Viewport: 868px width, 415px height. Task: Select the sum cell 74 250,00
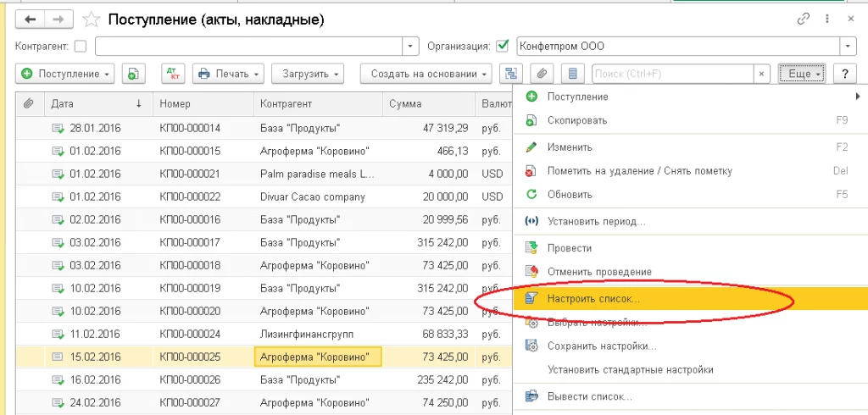click(x=429, y=403)
